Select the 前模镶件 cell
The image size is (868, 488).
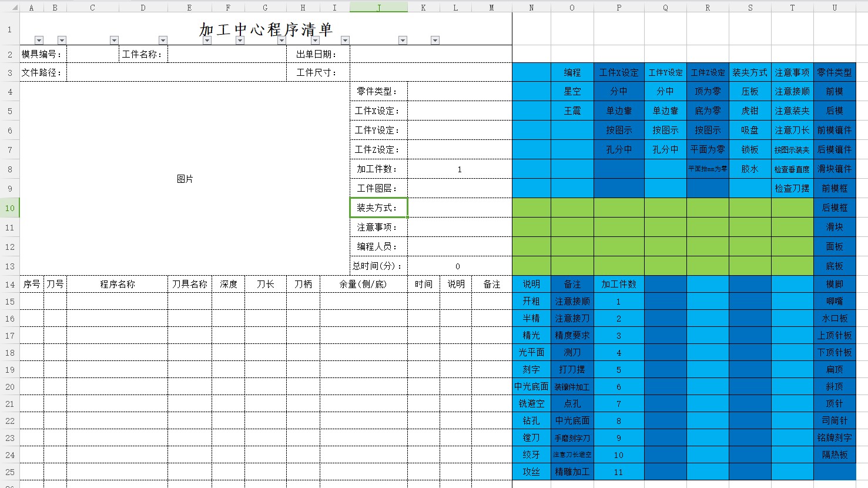(835, 130)
